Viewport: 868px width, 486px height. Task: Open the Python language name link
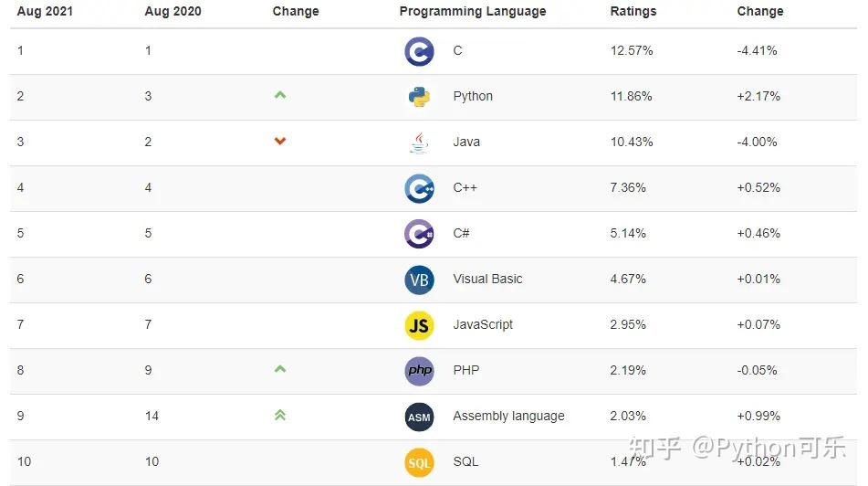coord(472,97)
